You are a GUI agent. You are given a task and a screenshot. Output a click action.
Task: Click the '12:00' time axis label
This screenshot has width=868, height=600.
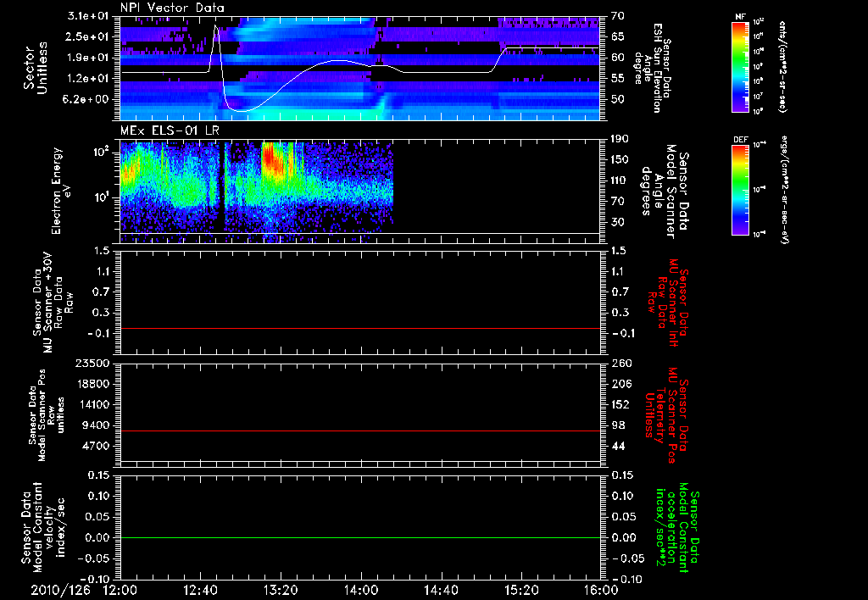coord(120,590)
